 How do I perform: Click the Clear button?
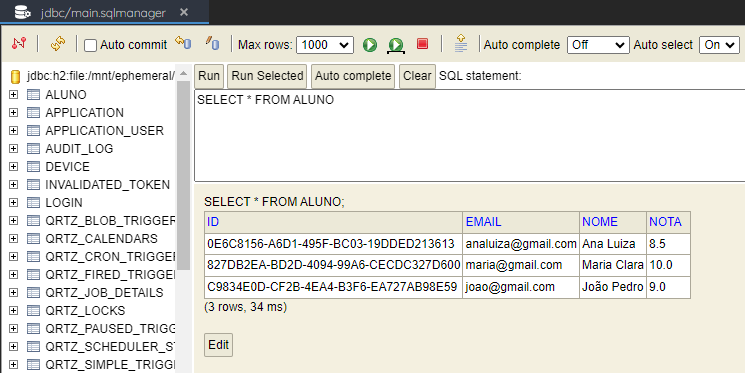pos(417,76)
